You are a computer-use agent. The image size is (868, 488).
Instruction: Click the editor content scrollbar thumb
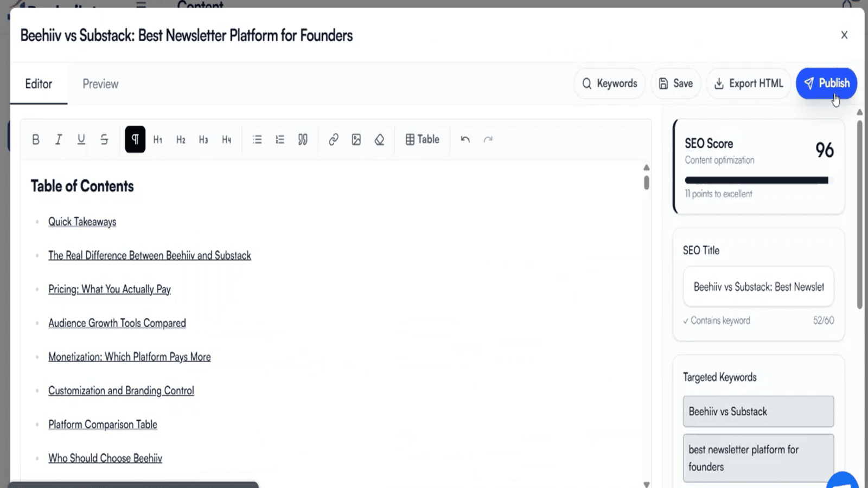647,183
